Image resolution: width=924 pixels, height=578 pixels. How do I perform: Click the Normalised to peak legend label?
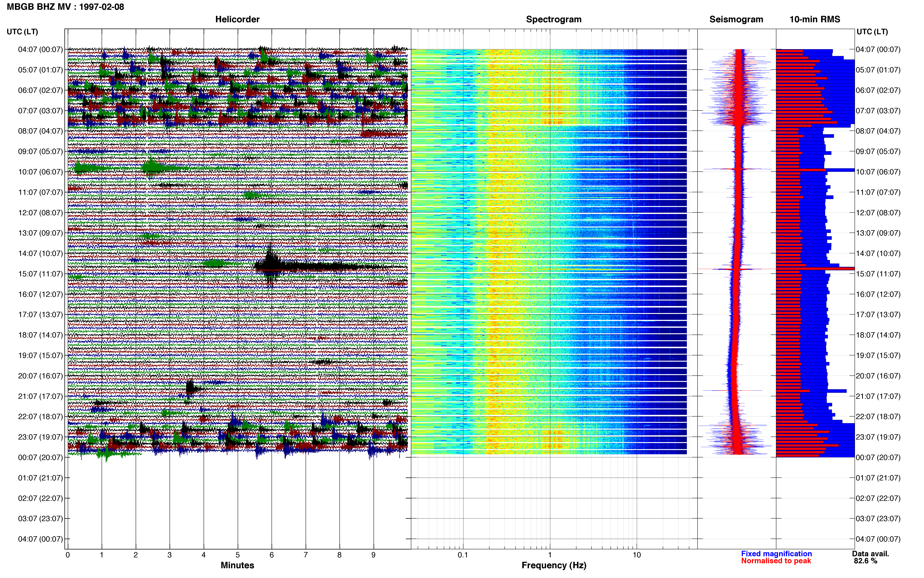click(x=776, y=561)
